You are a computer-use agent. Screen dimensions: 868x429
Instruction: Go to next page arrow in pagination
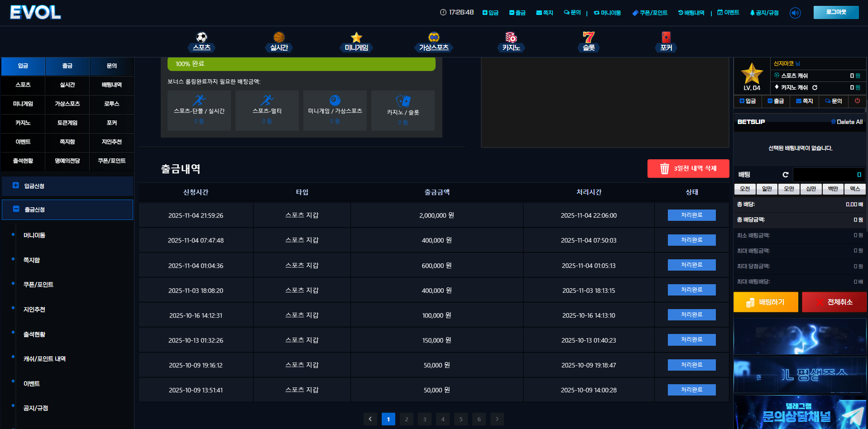coord(497,419)
